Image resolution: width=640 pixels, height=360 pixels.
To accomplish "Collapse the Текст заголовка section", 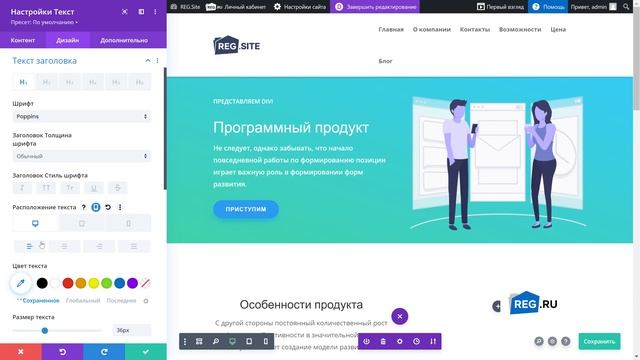I will coord(148,60).
